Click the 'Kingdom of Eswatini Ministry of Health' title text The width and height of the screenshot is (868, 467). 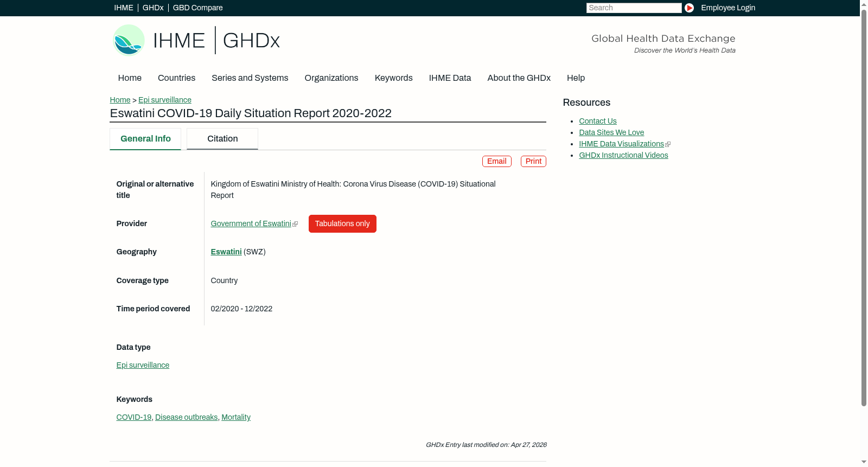pyautogui.click(x=353, y=190)
